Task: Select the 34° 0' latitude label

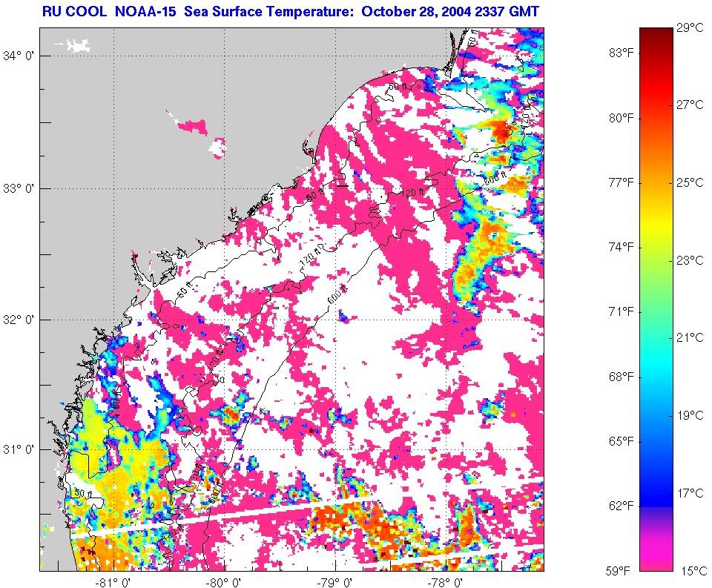Action: [x=18, y=56]
